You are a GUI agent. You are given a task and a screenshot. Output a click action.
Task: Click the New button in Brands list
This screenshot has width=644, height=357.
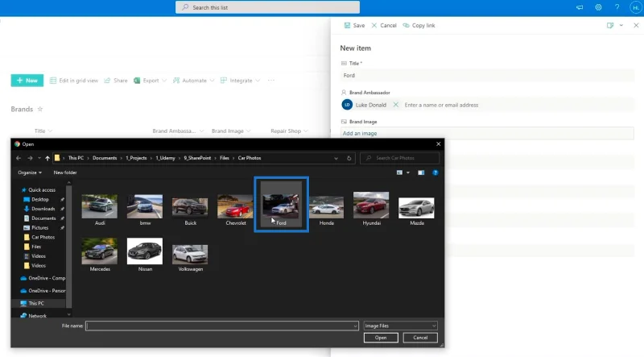[x=27, y=81]
